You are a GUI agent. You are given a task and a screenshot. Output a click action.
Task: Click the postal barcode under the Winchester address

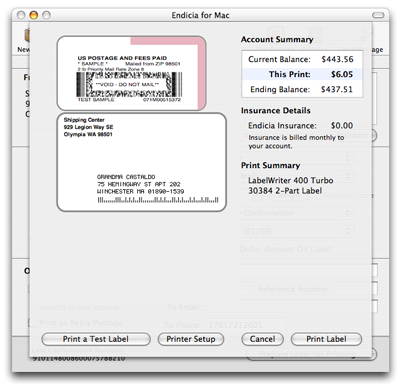tap(158, 200)
